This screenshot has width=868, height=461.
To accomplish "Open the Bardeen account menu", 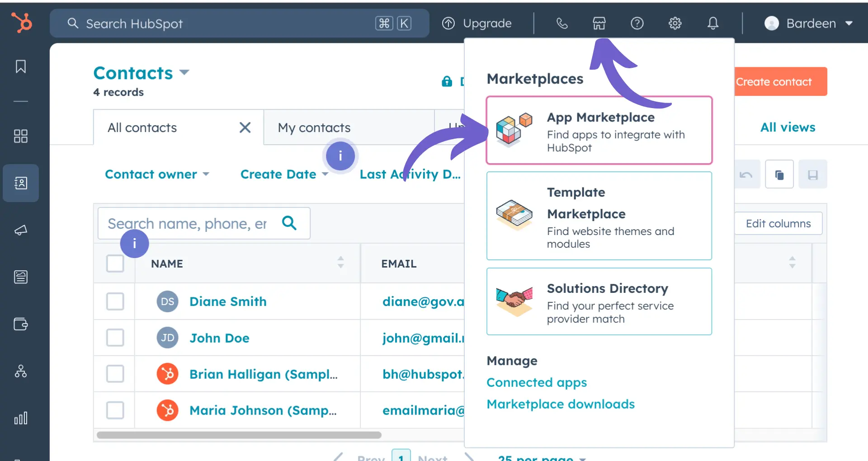I will 808,23.
